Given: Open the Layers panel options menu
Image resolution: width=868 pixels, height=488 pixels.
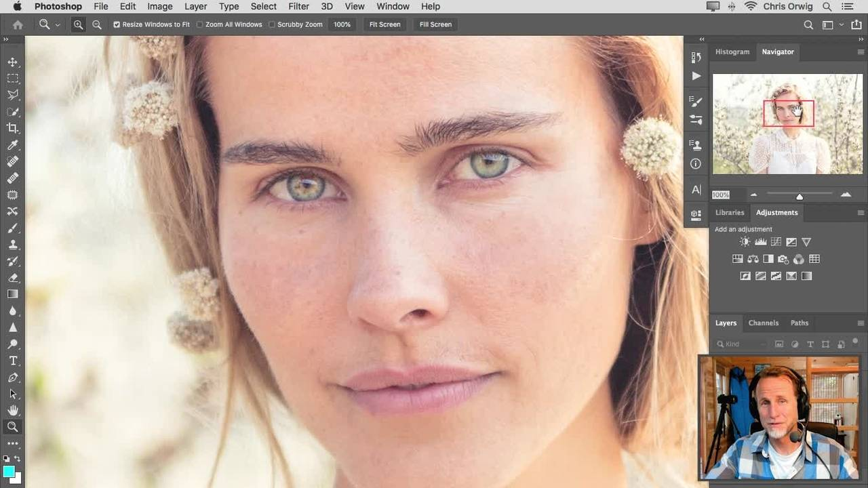Looking at the screenshot, I should click(861, 323).
